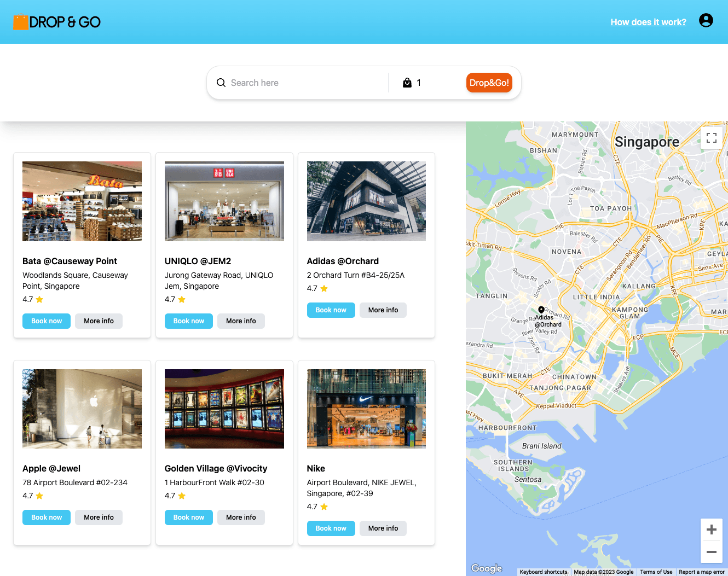Toggle fullscreen map view
728x576 pixels.
tap(711, 138)
